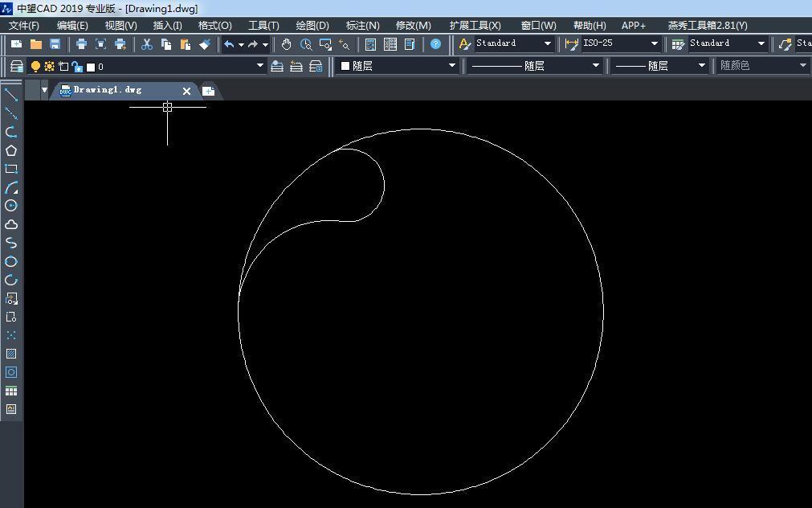The width and height of the screenshot is (812, 508).
Task: Toggle layer 0 lock padlock
Action: [x=77, y=67]
